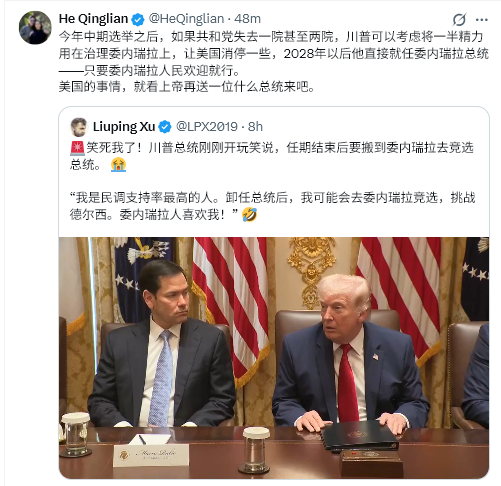Click the rolling laughing emoji
Image resolution: width=501 pixels, height=486 pixels.
pyautogui.click(x=249, y=215)
